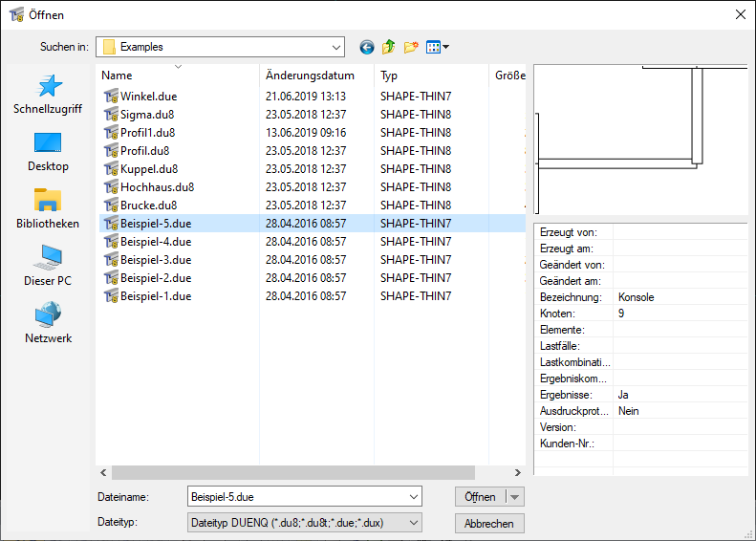This screenshot has height=541, width=756.
Task: Select the file name Hochhaus.du8
Action: pyautogui.click(x=157, y=187)
